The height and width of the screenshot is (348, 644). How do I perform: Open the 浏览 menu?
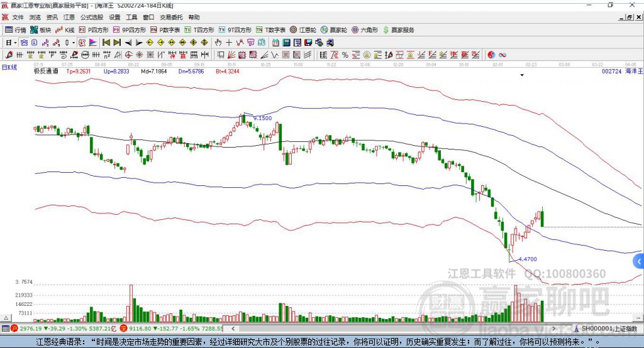(35, 17)
